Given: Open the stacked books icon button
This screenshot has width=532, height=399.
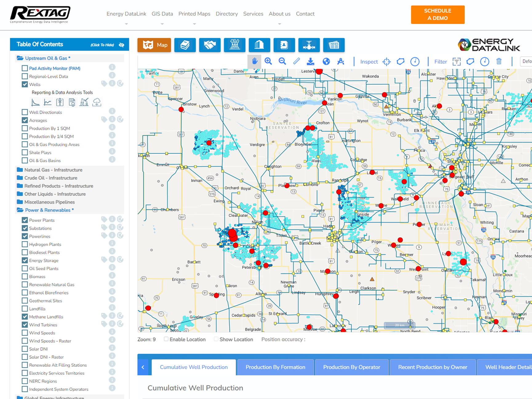Looking at the screenshot, I should pyautogui.click(x=185, y=45).
